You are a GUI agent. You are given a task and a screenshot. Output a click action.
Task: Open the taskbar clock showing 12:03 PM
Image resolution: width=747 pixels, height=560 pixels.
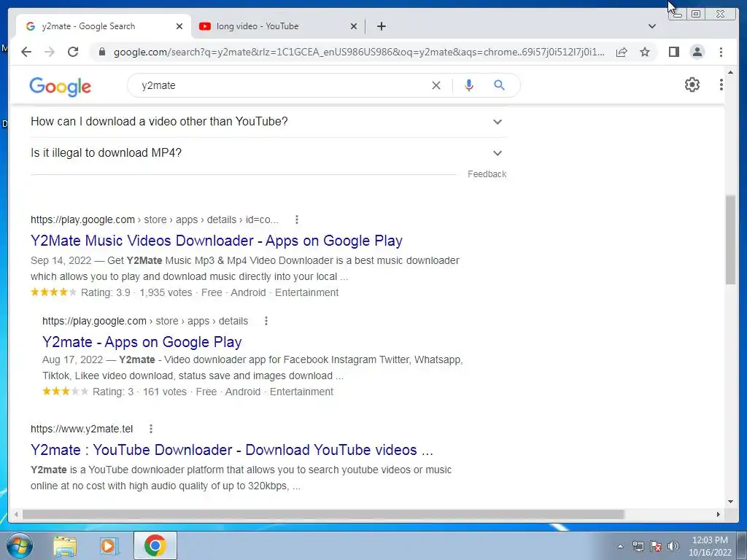coord(710,546)
